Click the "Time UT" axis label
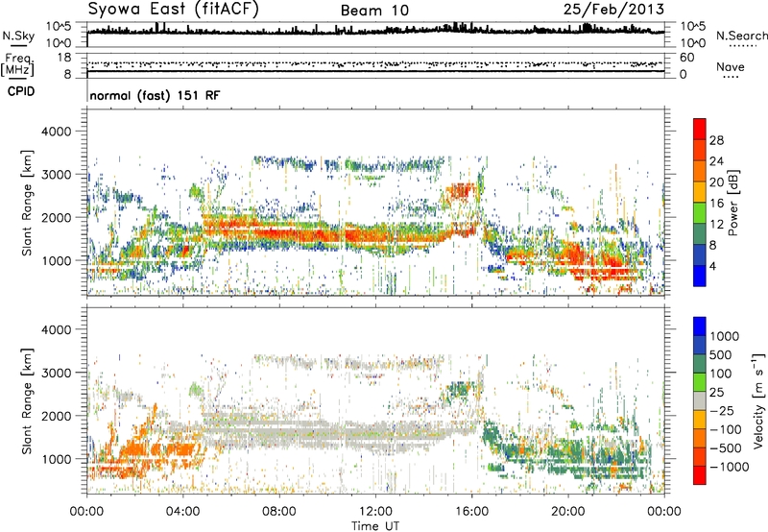768x532 pixels. coord(375,526)
